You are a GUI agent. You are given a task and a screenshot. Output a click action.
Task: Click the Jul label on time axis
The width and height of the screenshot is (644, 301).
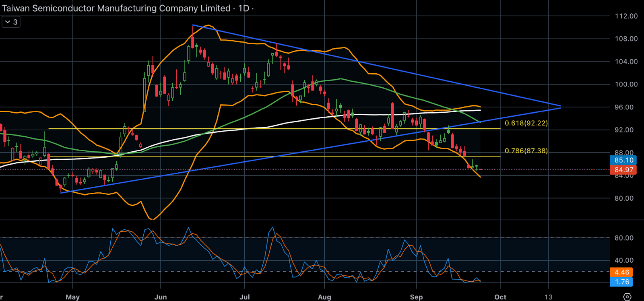click(x=244, y=297)
